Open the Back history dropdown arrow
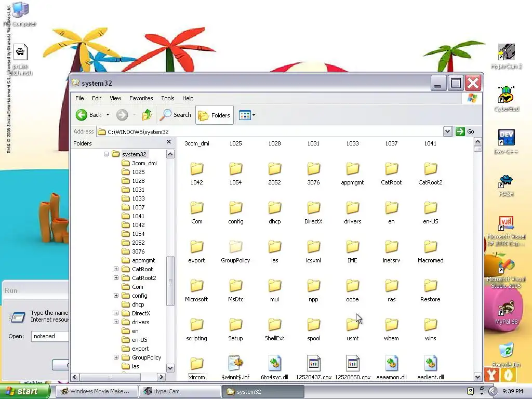 click(108, 115)
